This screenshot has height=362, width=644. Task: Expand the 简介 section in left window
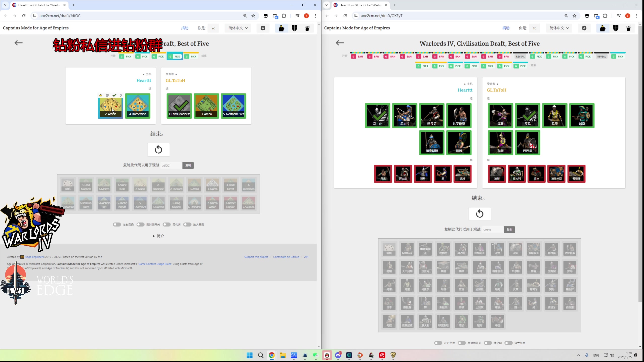point(158,236)
